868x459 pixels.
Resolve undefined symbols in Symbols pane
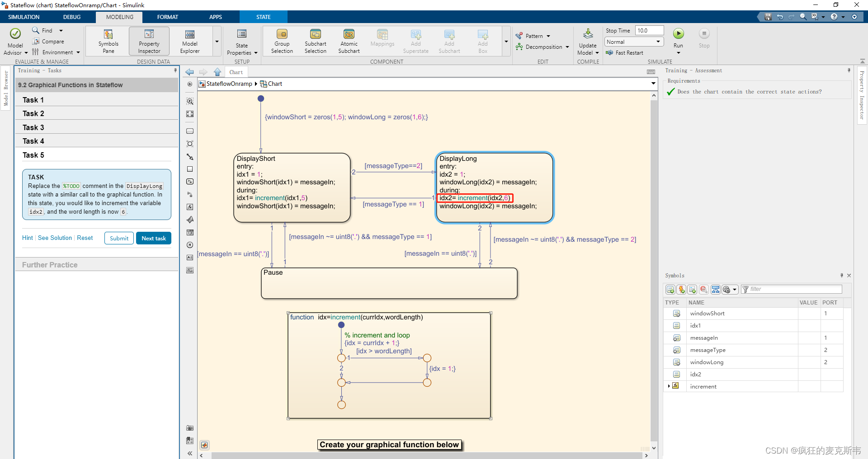(x=704, y=290)
